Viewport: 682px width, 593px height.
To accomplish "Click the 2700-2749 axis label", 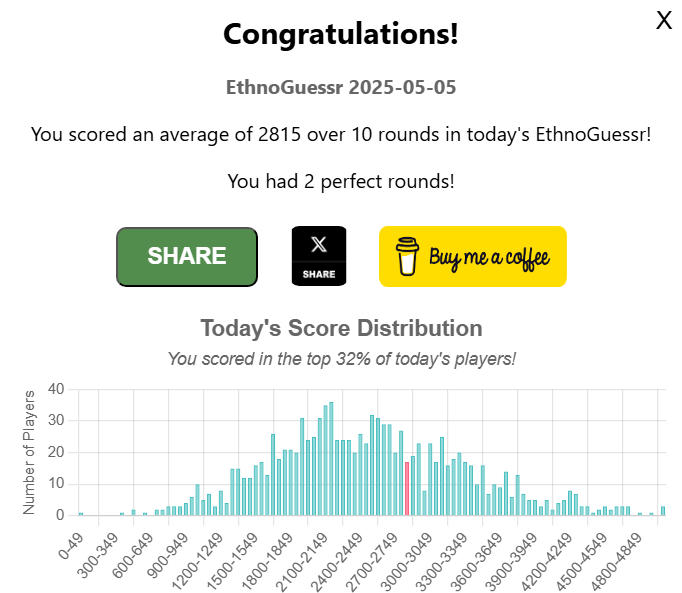I will (x=372, y=562).
